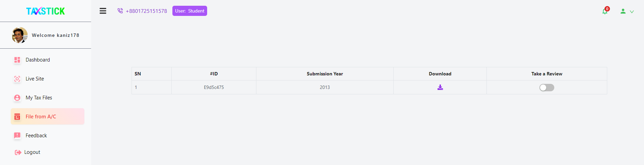Expand the user account dropdown chevron
This screenshot has height=165, width=644.
(x=632, y=11)
